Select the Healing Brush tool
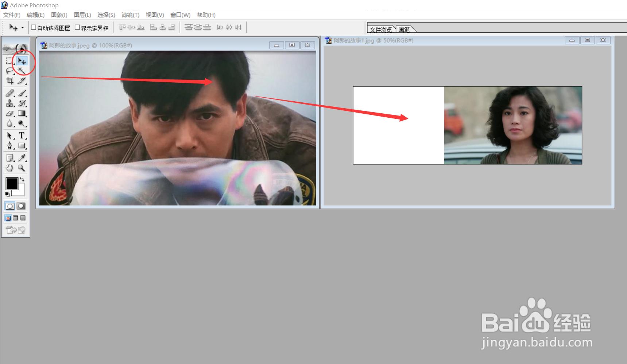The image size is (627, 364). tap(9, 93)
